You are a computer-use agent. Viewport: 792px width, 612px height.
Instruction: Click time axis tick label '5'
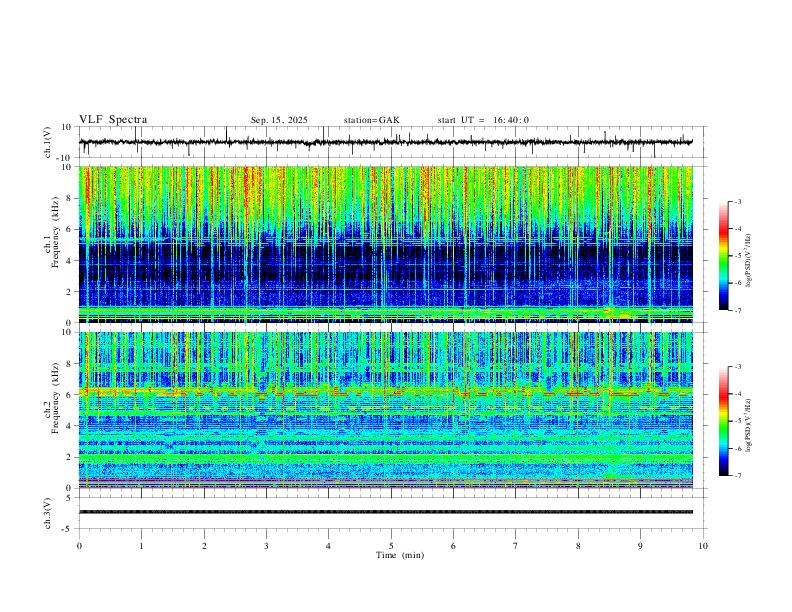tap(391, 546)
